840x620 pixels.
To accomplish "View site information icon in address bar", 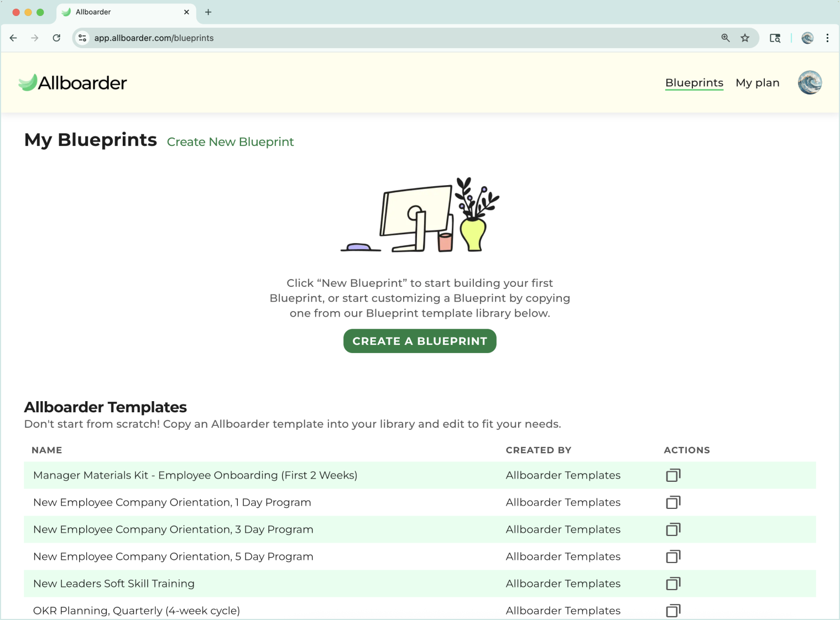I will 82,38.
